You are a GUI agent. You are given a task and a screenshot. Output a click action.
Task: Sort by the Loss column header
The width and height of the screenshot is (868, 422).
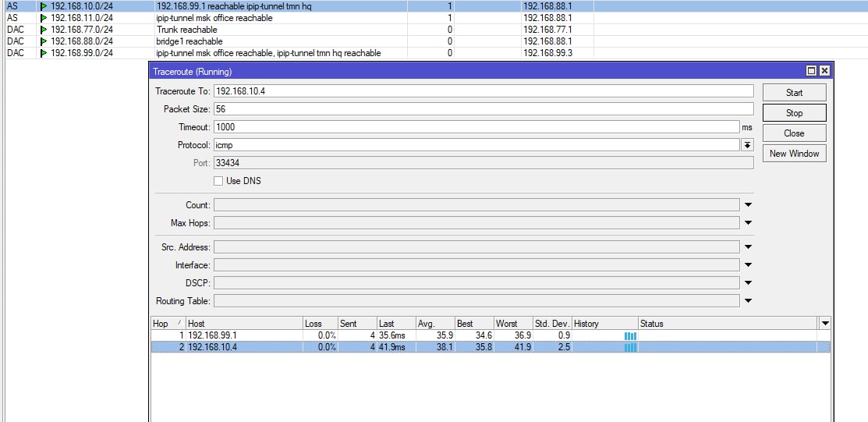pyautogui.click(x=321, y=324)
